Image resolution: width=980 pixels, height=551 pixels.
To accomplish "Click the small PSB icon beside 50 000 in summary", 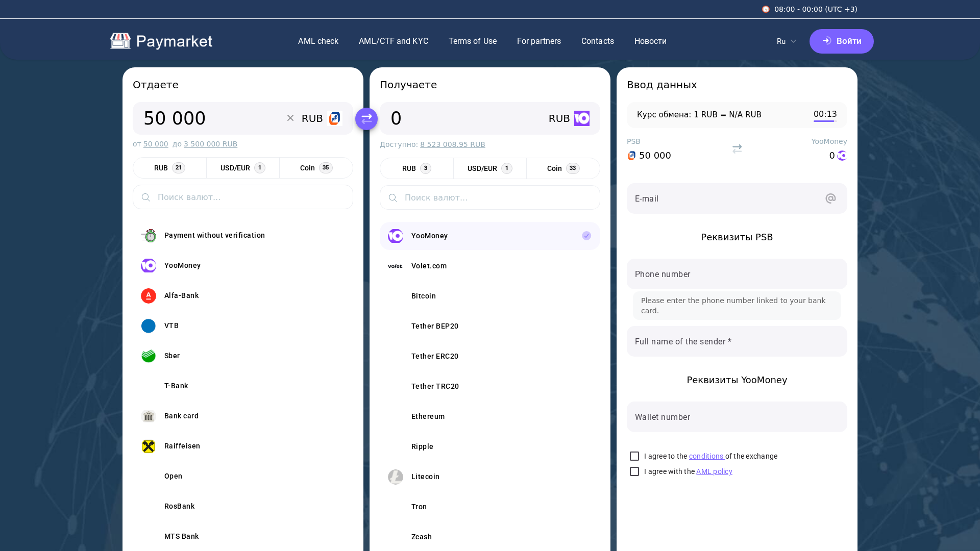I will coord(632,156).
